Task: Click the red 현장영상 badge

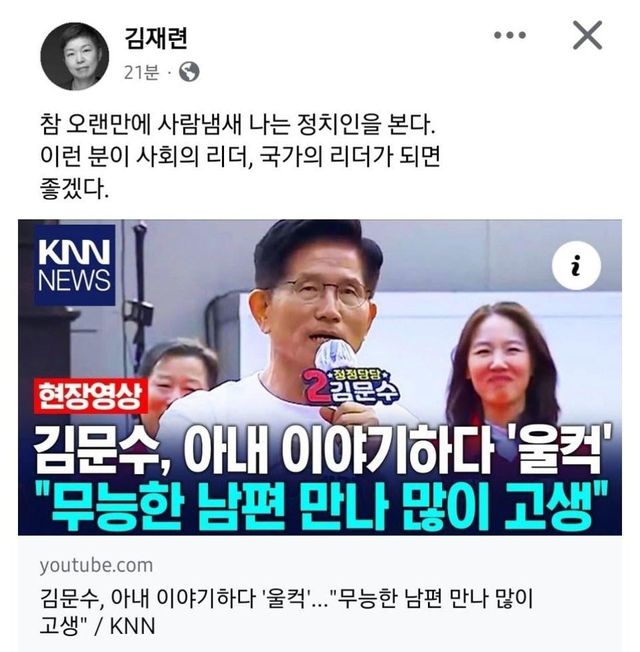Action: pos(91,396)
